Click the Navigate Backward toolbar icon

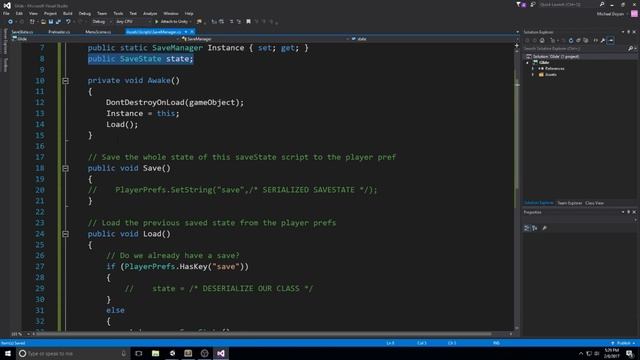[10, 22]
